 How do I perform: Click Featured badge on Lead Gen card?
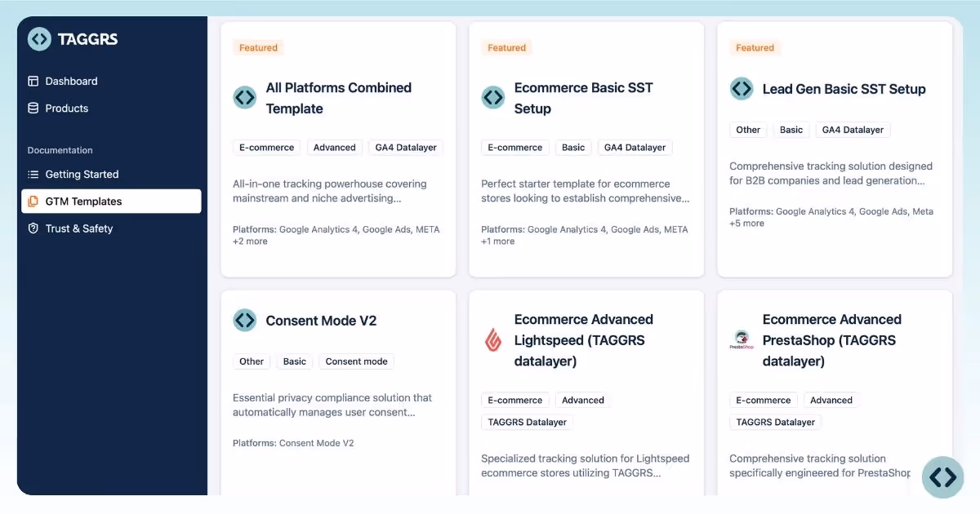tap(755, 47)
